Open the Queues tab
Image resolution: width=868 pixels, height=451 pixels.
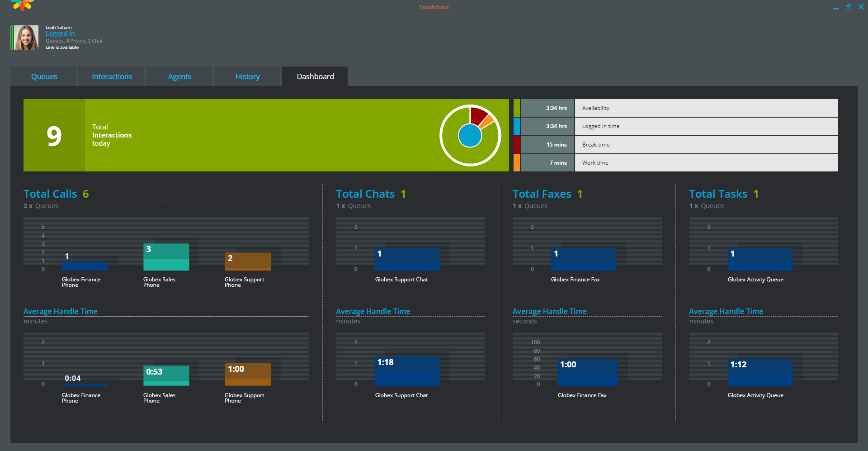(44, 76)
